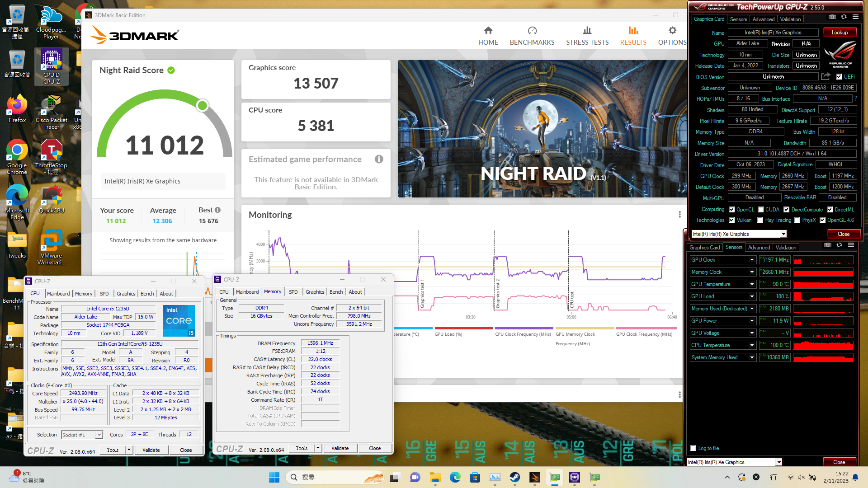The width and height of the screenshot is (868, 488).
Task: Open ThrottleStop desktop shortcut
Action: click(x=52, y=157)
